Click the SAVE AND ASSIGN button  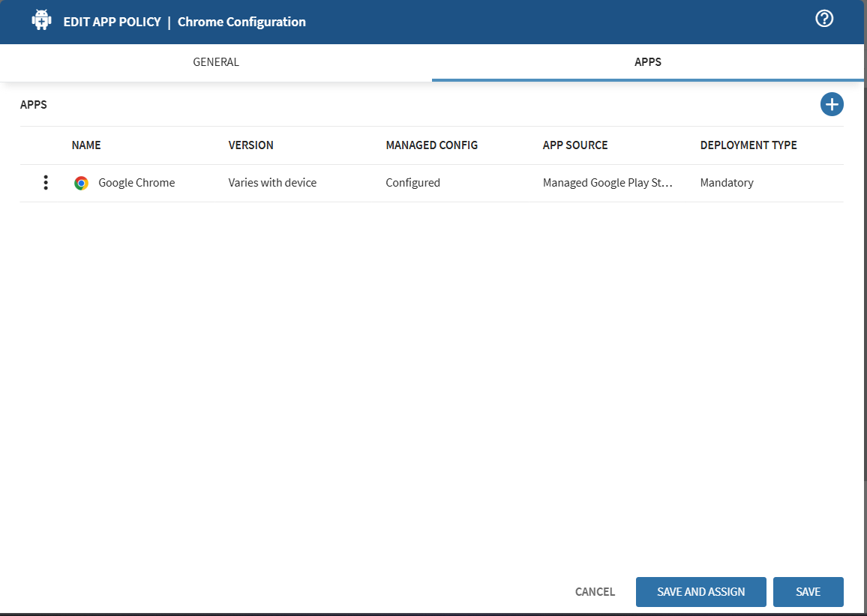point(700,591)
